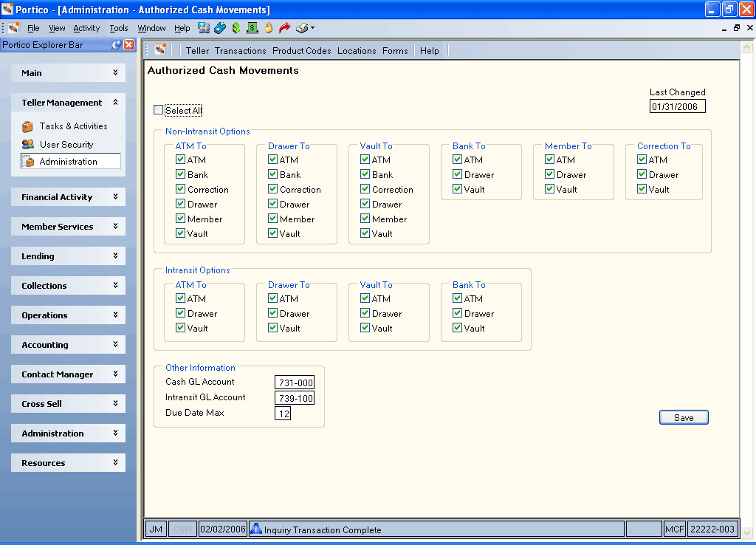Uncheck Non-Intransit Bank To Drawer
756x545 pixels.
pos(457,174)
